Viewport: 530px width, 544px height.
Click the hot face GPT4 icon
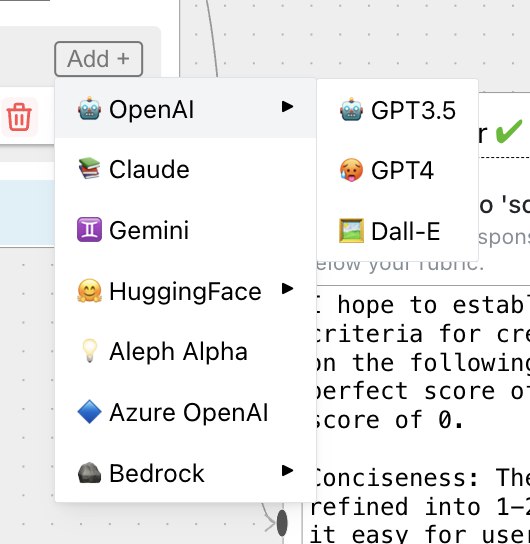[351, 170]
